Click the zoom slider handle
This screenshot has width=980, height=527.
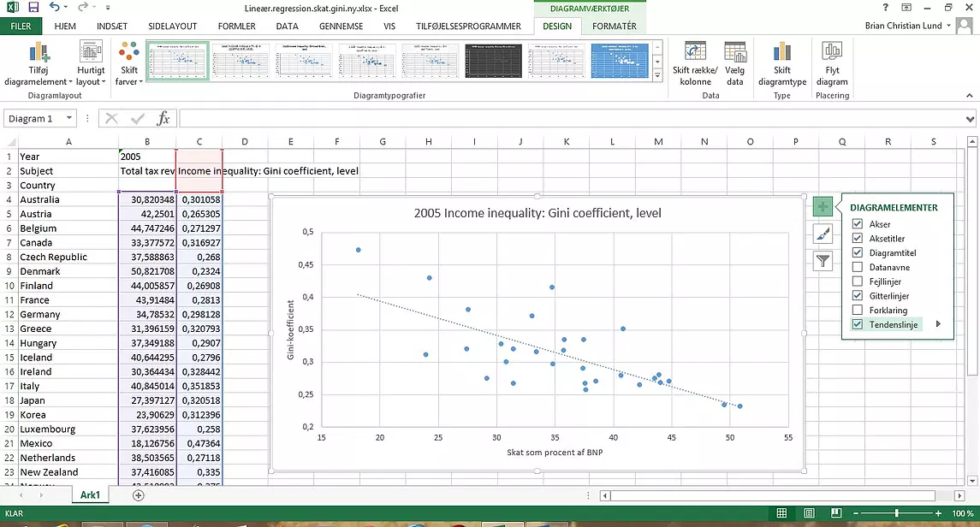[896, 513]
